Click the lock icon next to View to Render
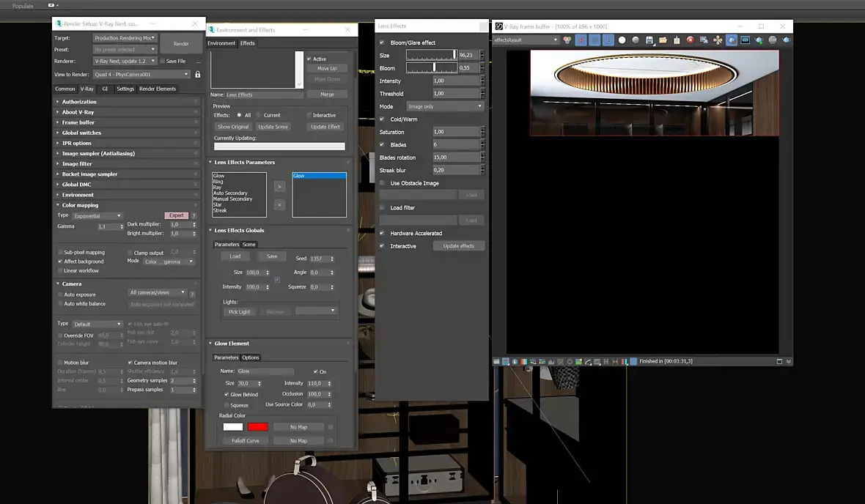865x504 pixels. coord(197,75)
